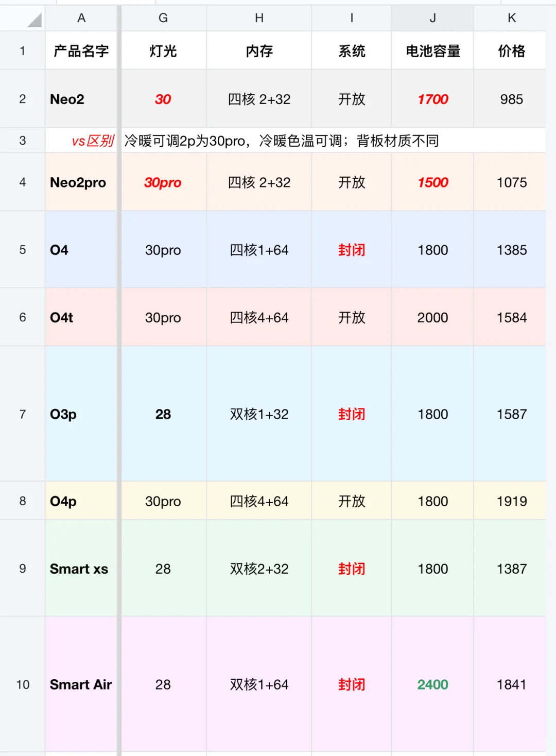Click the select-all corner triangle
Screen dimensions: 556x756
tap(34, 20)
